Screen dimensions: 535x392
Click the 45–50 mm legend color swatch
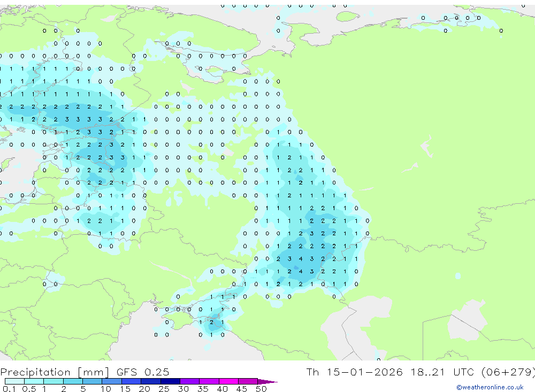pos(248,381)
